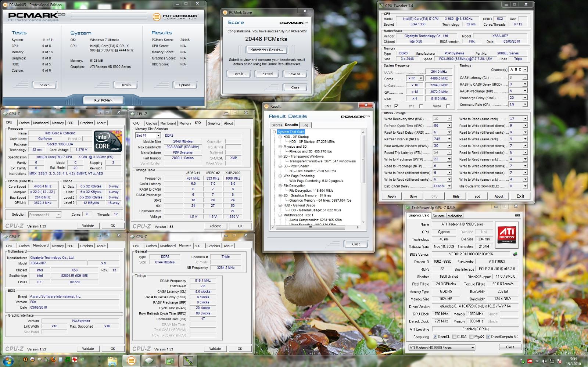
Task: Toggle the EIST checkbox in CPU-Tweaker
Action: 396,106
